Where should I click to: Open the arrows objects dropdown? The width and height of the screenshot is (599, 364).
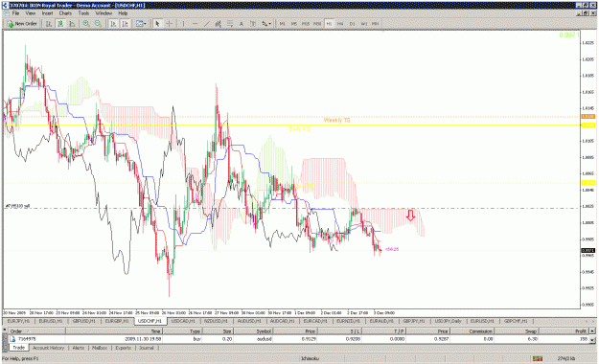266,24
